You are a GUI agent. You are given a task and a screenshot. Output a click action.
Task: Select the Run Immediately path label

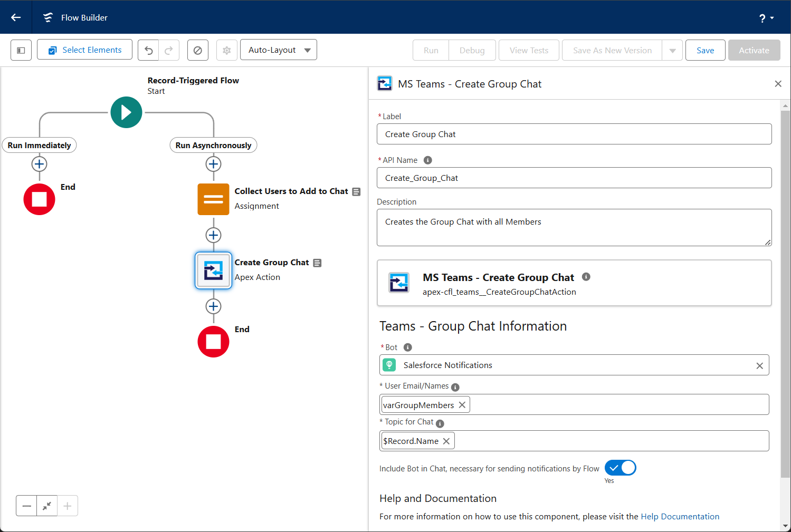(x=40, y=146)
